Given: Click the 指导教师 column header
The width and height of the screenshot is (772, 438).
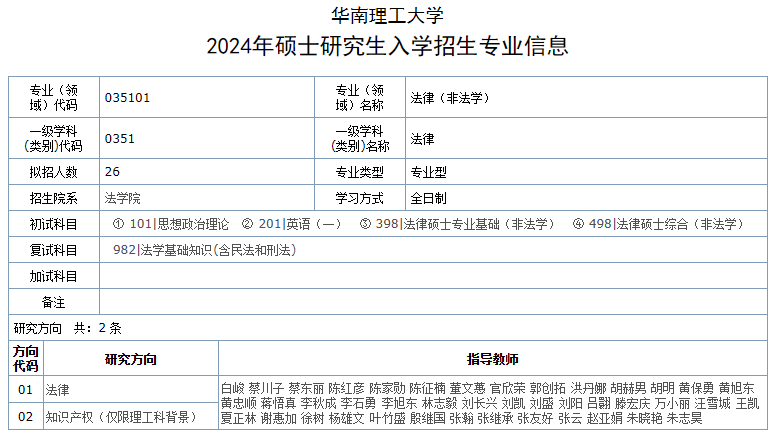Looking at the screenshot, I should (x=493, y=359).
